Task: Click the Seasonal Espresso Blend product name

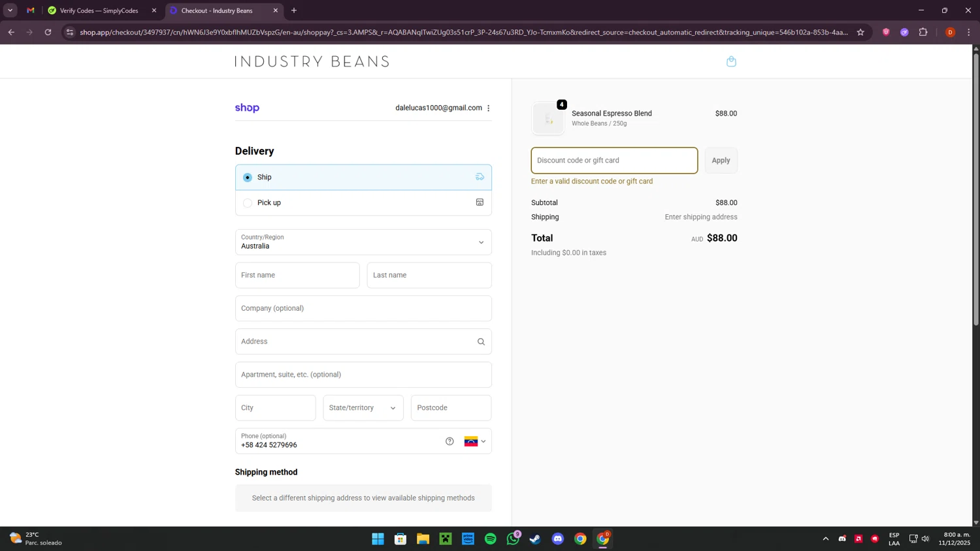Action: [x=612, y=114]
